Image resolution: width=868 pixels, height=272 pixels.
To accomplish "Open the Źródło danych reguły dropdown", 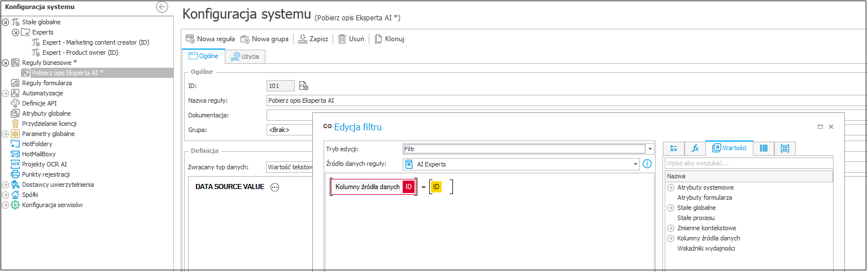I will (x=635, y=164).
